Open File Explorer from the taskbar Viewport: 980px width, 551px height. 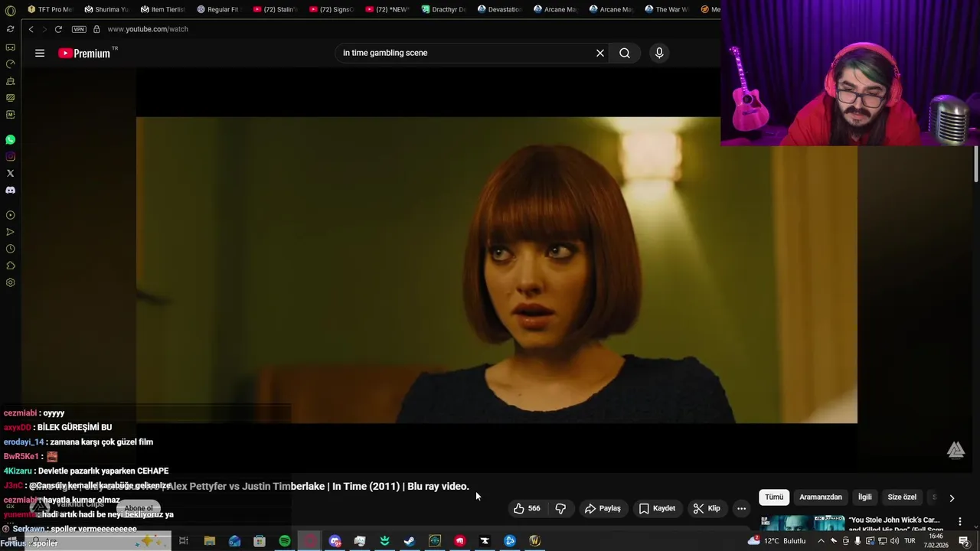click(209, 541)
